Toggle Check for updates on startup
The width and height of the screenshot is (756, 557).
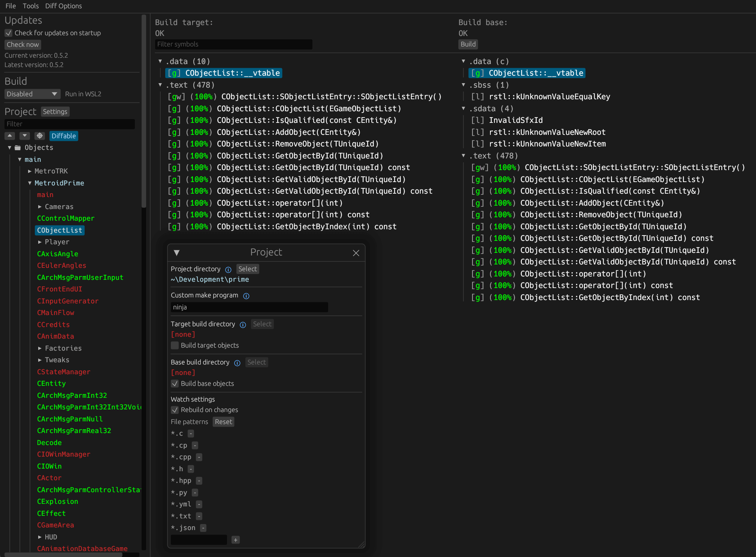click(x=9, y=33)
